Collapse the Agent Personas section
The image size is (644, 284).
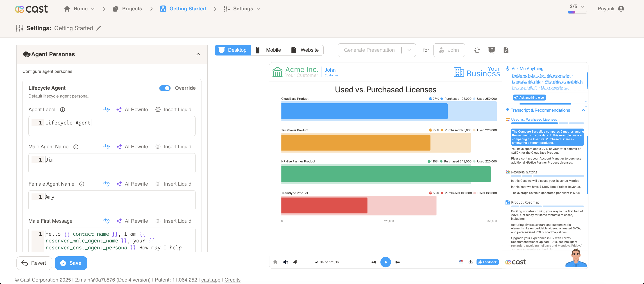coord(198,54)
